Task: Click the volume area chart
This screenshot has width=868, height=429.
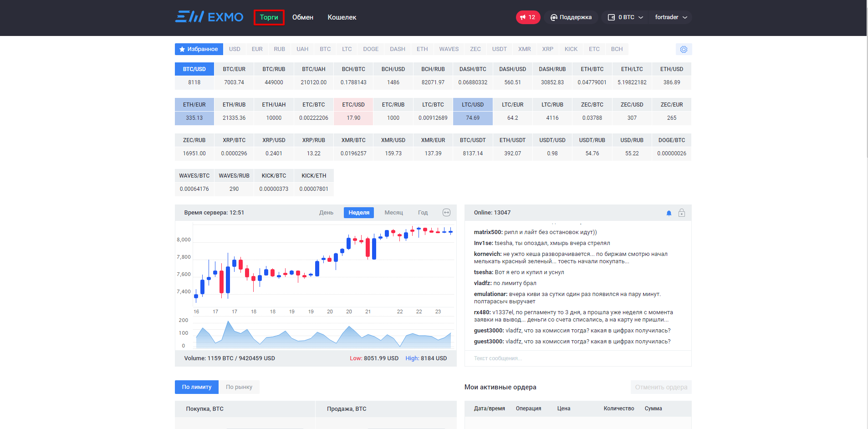Action: [323, 334]
